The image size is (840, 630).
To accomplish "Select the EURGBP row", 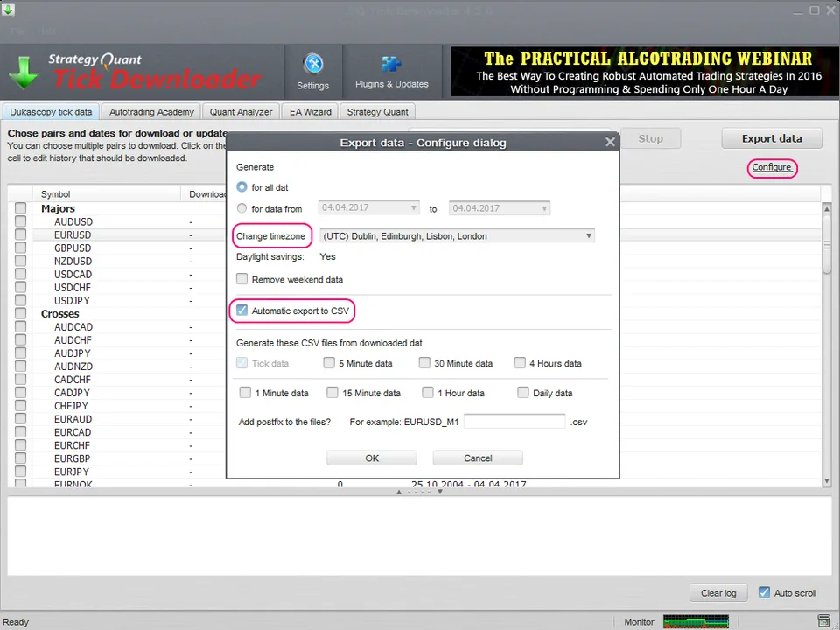I will [x=73, y=458].
